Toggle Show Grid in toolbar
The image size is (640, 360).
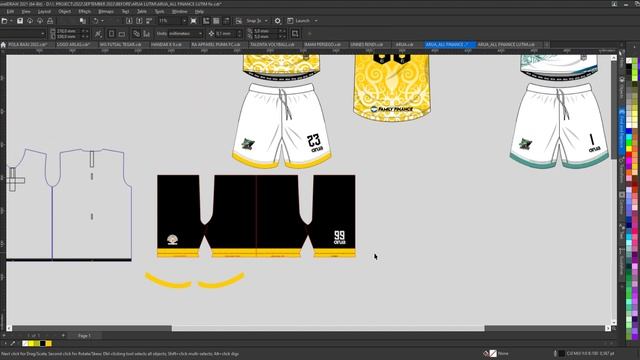216,20
